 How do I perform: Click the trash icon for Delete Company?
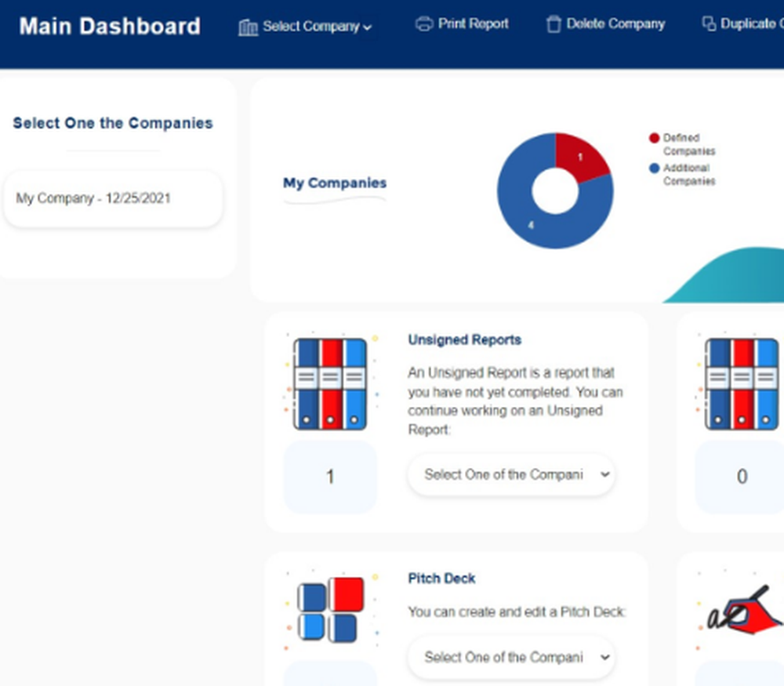(554, 24)
